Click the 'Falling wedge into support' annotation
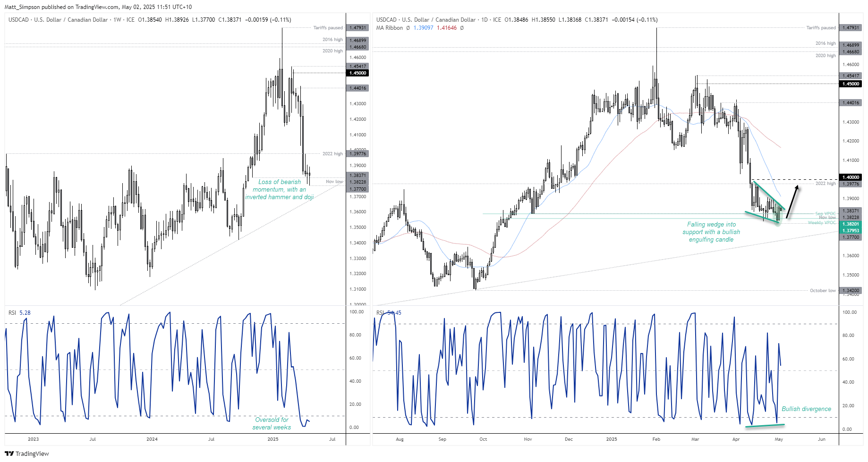The image size is (868, 462). 711,232
